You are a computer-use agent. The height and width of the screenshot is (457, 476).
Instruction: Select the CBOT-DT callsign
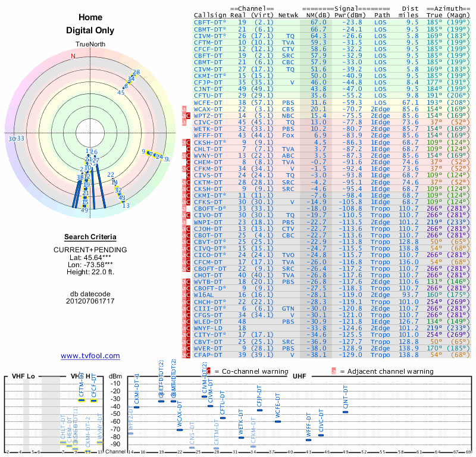(x=208, y=235)
